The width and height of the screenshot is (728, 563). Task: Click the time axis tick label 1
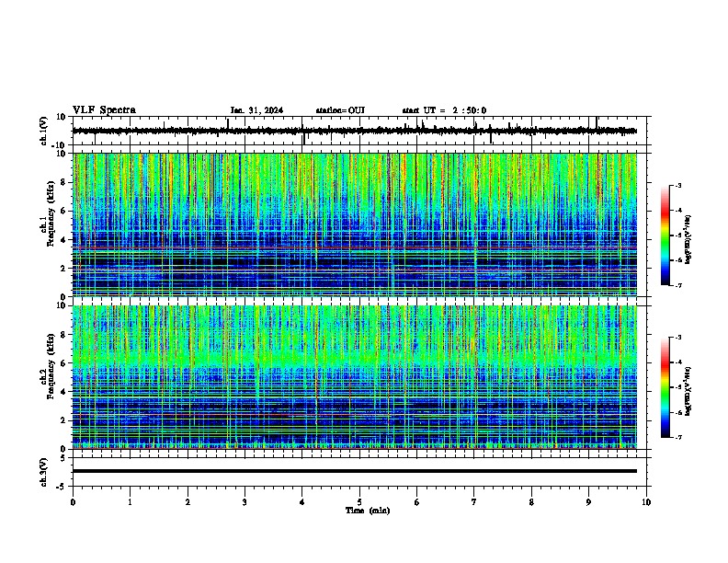(x=130, y=502)
